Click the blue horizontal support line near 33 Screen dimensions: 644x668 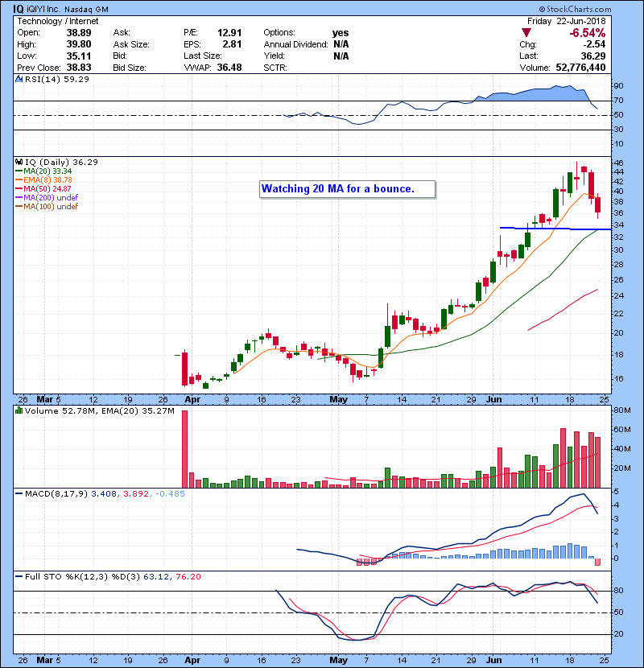(x=555, y=229)
